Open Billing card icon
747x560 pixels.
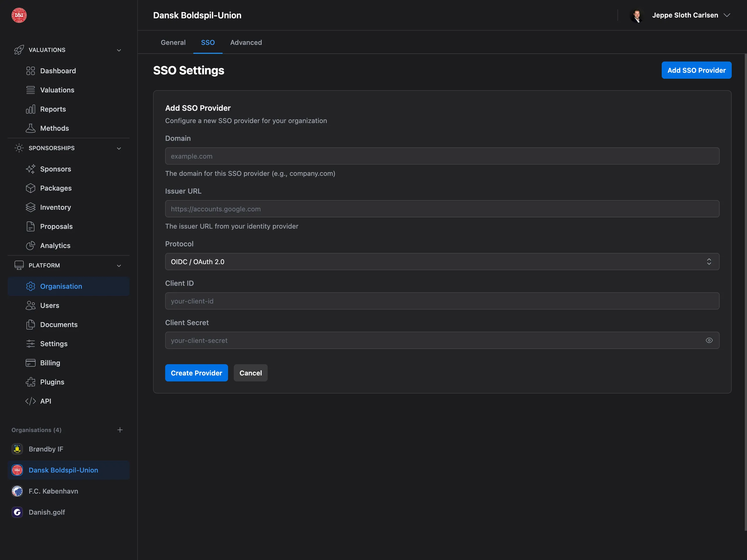pos(30,363)
